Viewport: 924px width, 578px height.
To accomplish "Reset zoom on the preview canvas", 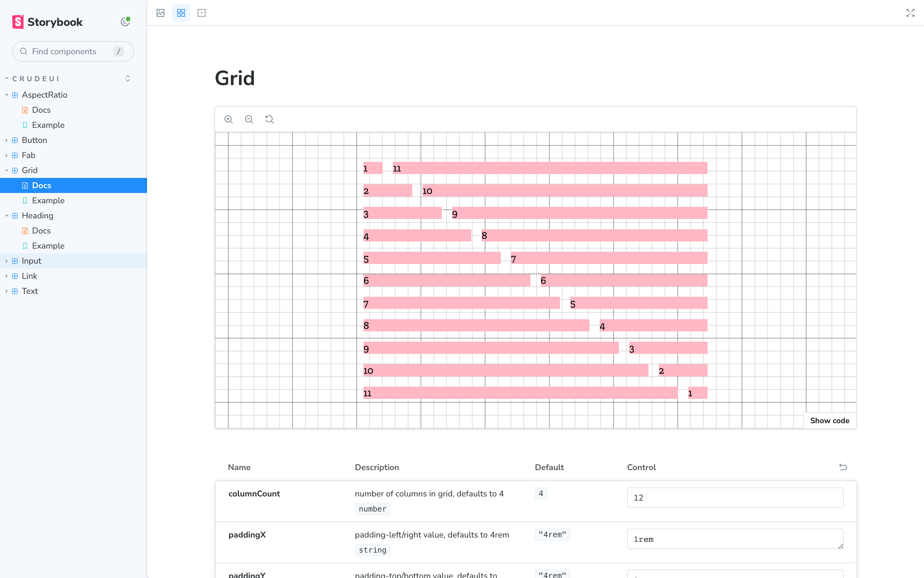I will coord(269,119).
